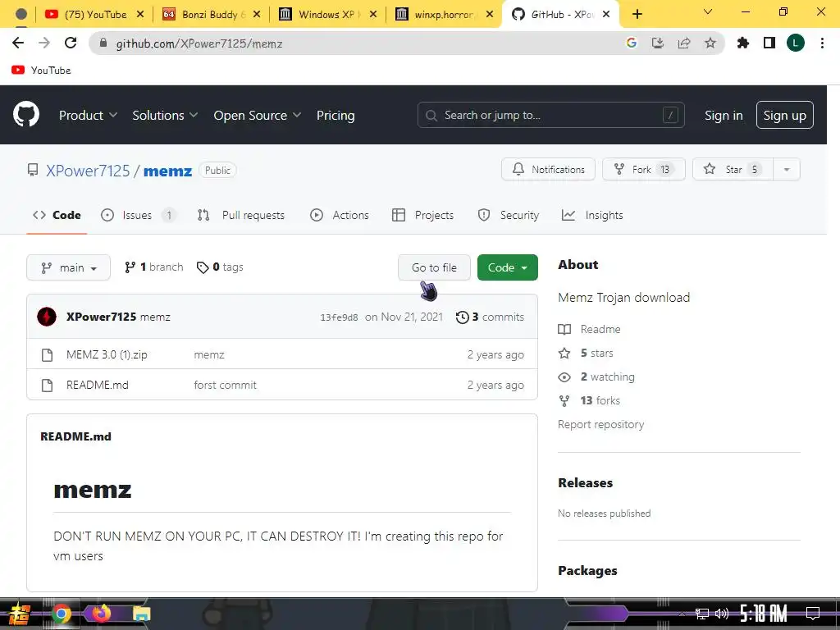Click the Notifications button
This screenshot has width=840, height=630.
548,169
